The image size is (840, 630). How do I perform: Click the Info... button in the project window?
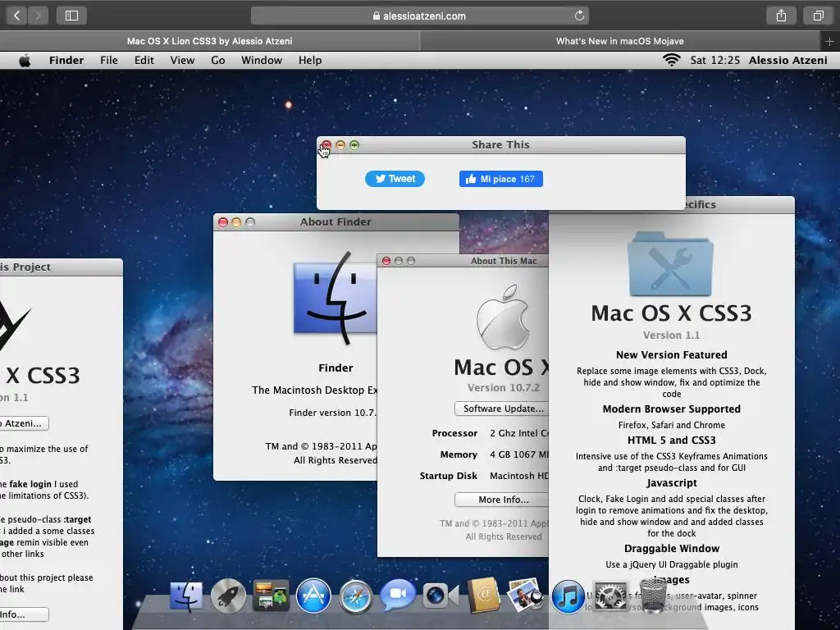[23, 614]
